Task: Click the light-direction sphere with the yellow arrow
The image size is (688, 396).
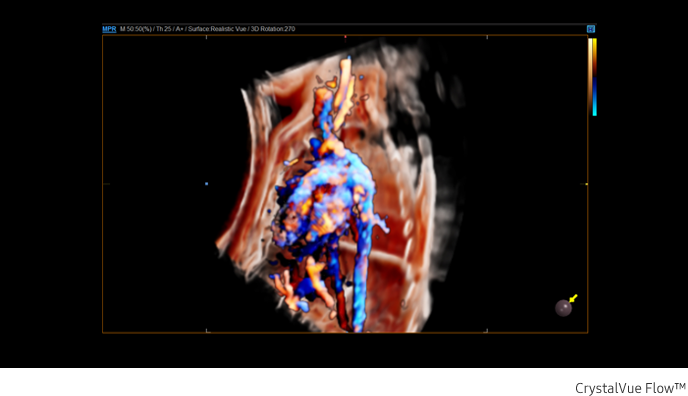Action: pos(564,308)
